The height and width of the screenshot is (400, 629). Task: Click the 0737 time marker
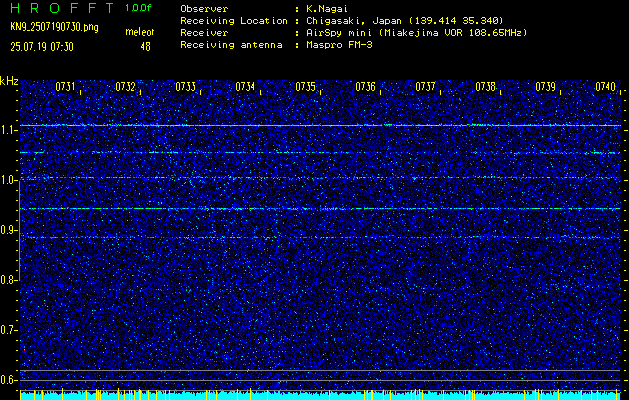coord(425,87)
